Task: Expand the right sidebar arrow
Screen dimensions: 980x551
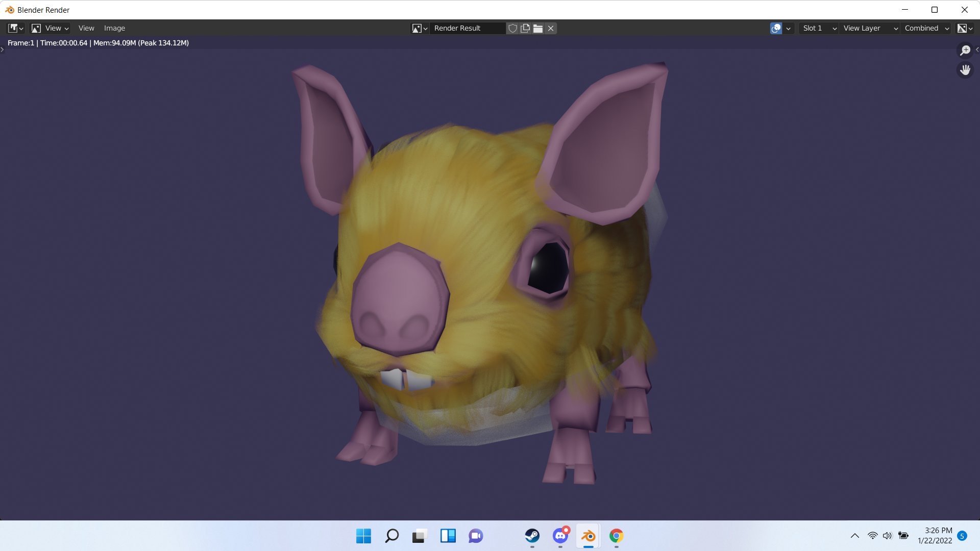Action: pyautogui.click(x=977, y=49)
